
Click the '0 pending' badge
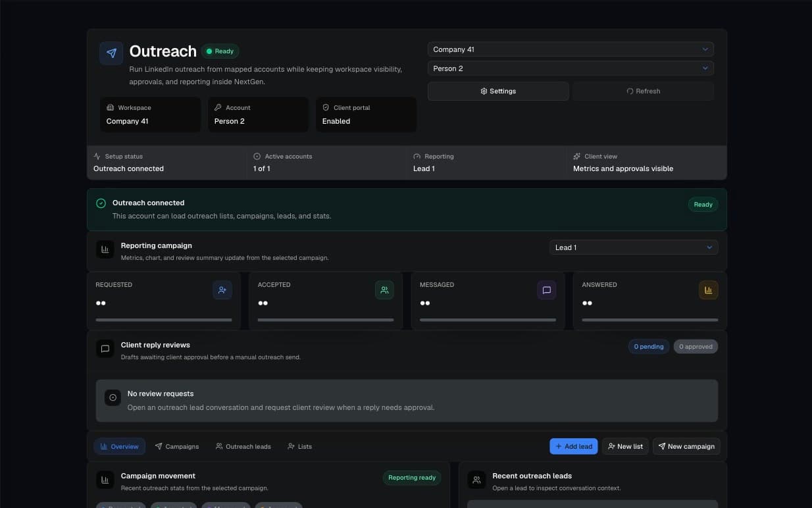click(649, 346)
